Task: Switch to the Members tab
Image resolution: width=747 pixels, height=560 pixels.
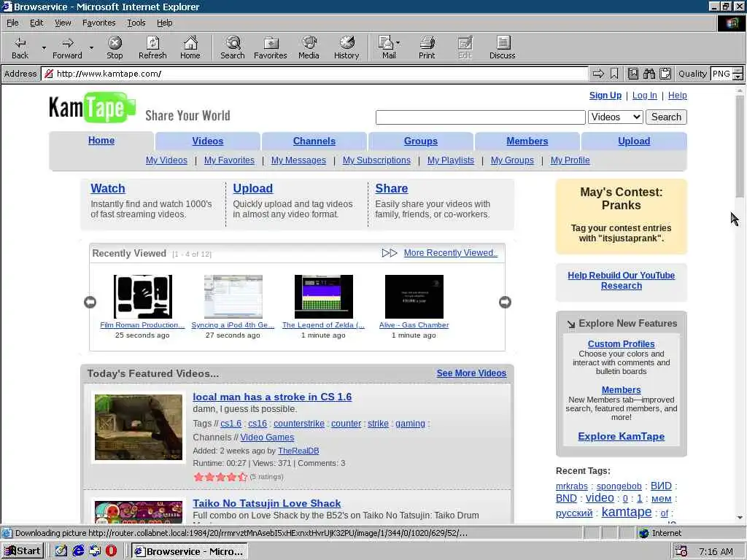Action: [x=527, y=141]
